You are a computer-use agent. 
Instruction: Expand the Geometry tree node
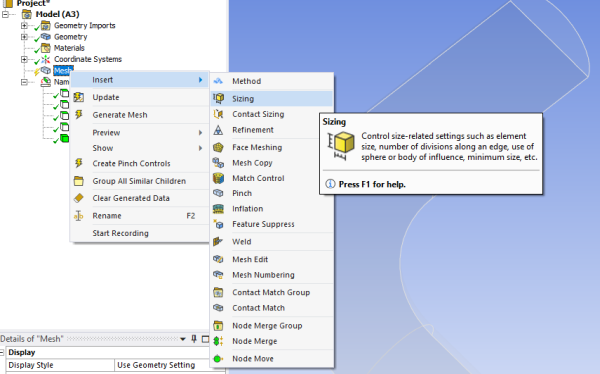coord(24,37)
